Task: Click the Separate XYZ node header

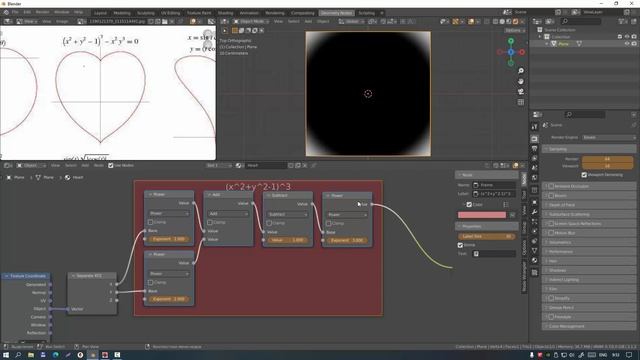Action: click(92, 276)
